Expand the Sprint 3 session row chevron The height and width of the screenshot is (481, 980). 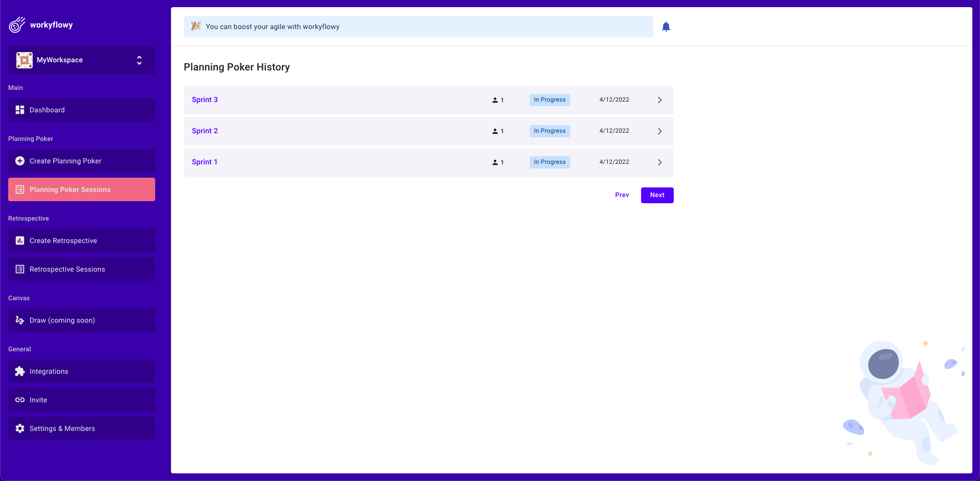(x=659, y=100)
